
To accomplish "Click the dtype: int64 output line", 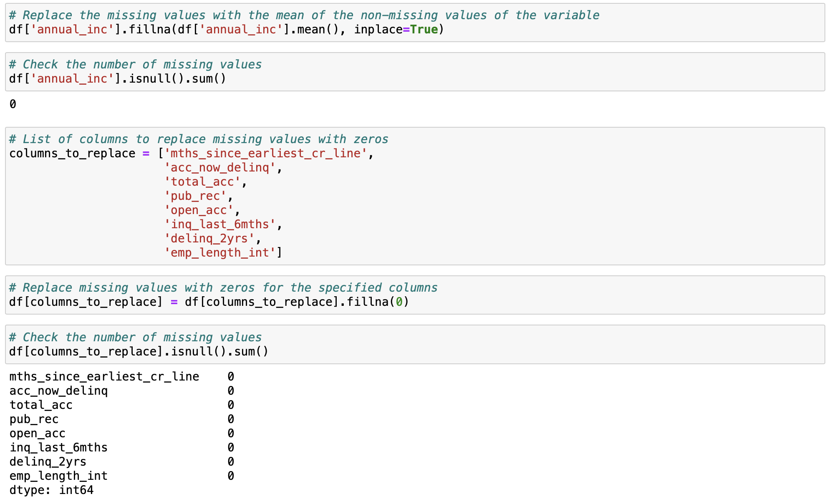I will click(51, 490).
